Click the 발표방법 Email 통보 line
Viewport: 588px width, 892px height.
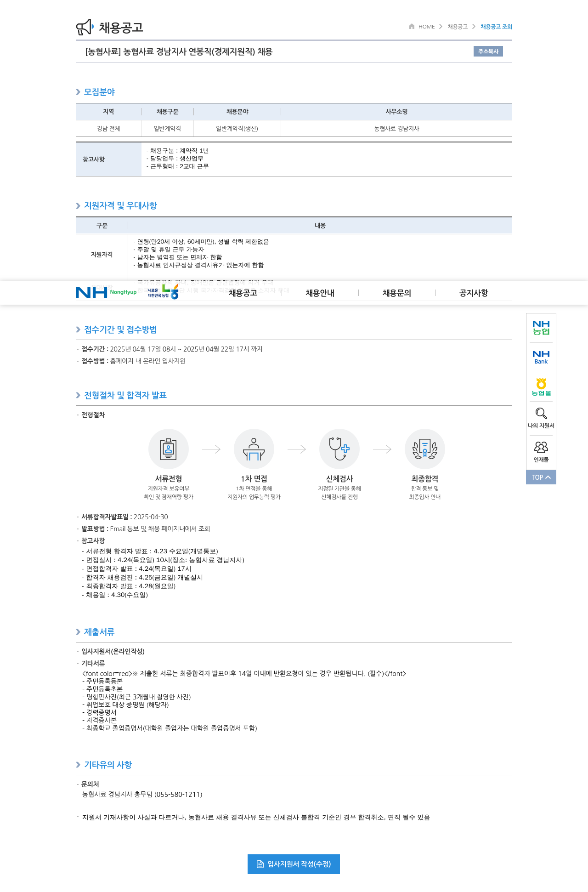point(146,529)
